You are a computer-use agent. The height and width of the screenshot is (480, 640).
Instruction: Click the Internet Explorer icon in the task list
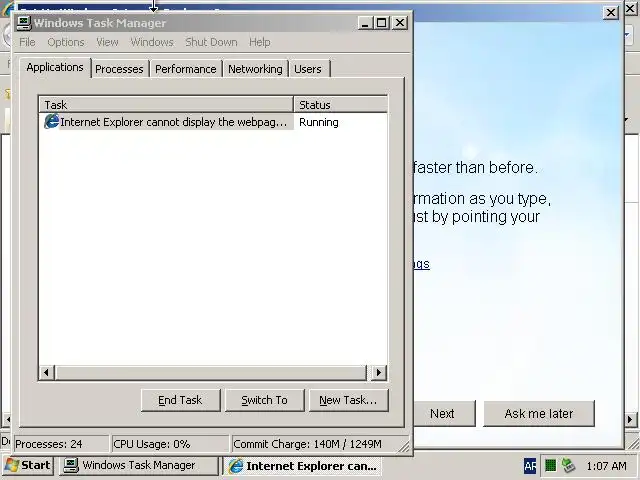click(x=51, y=122)
